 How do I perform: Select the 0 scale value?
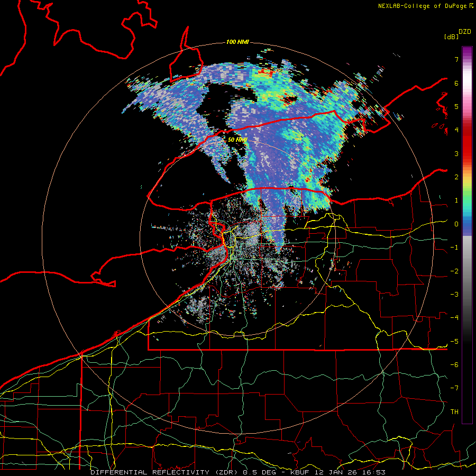[x=456, y=224]
